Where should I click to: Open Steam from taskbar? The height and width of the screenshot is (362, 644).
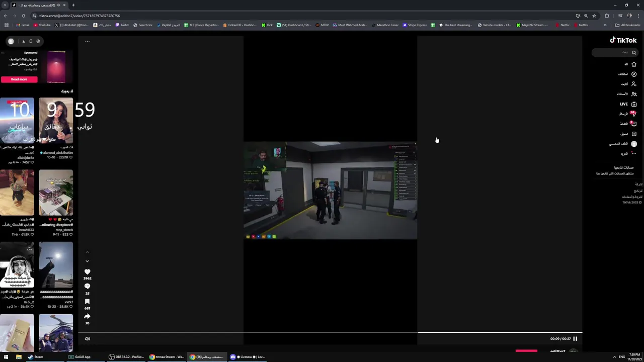(35, 357)
